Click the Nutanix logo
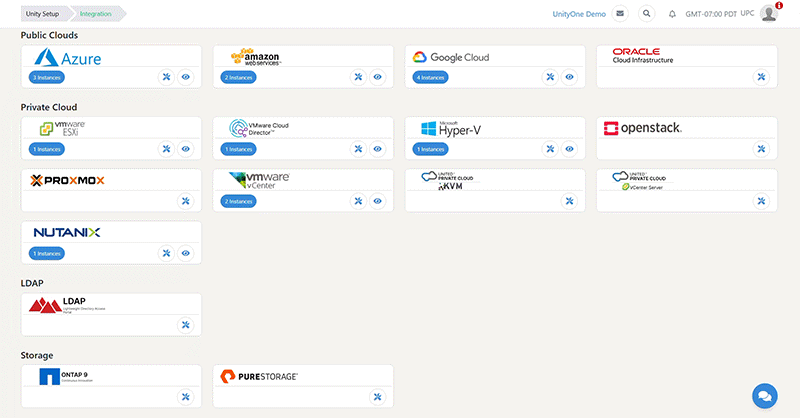Viewport: 800px width, 418px height. (67, 232)
